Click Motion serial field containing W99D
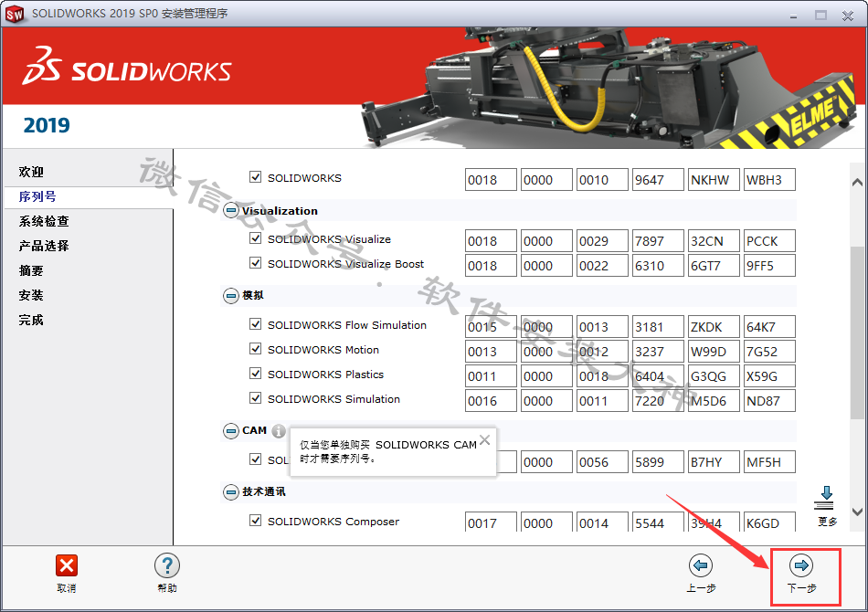868x612 pixels. pyautogui.click(x=714, y=352)
